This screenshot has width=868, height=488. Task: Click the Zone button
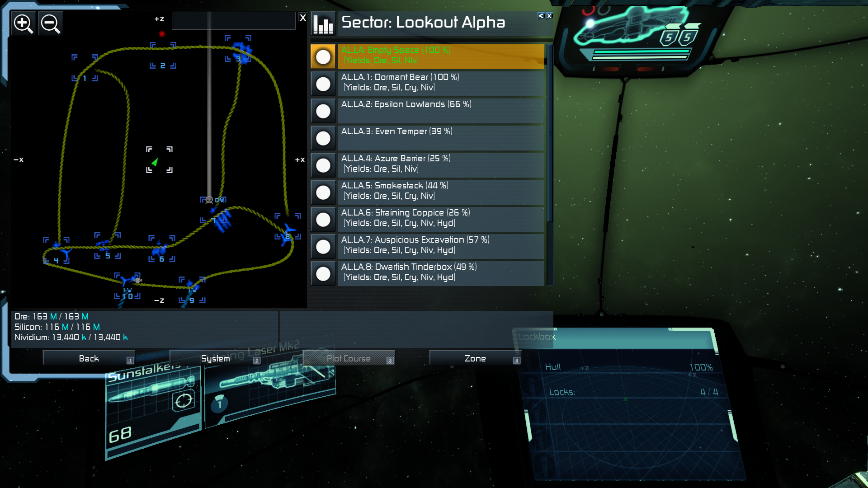point(475,358)
